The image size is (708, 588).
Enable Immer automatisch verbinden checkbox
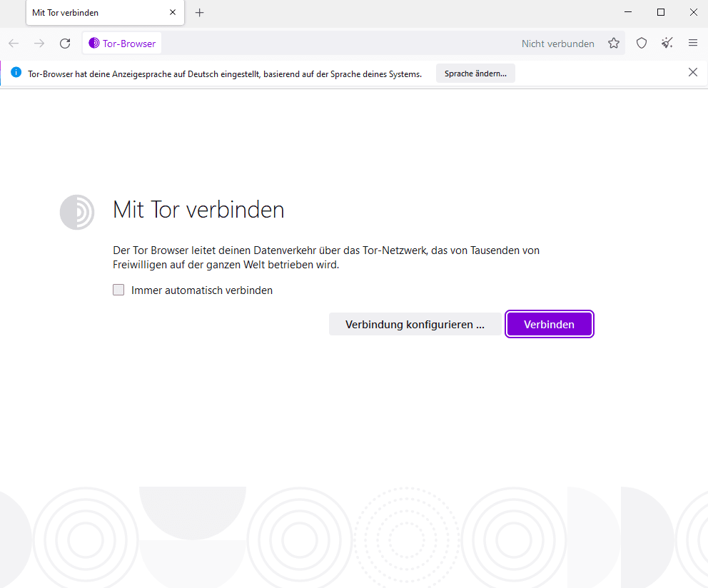pyautogui.click(x=118, y=290)
